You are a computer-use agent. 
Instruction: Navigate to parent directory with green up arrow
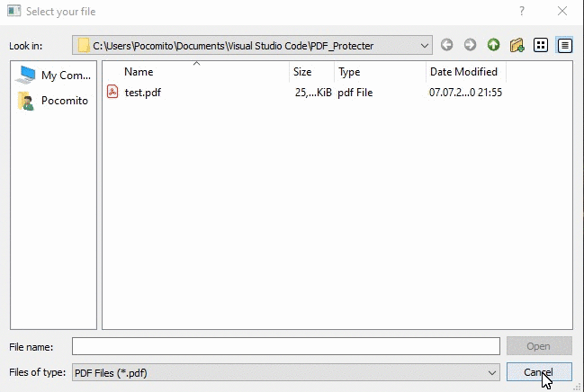click(x=493, y=45)
